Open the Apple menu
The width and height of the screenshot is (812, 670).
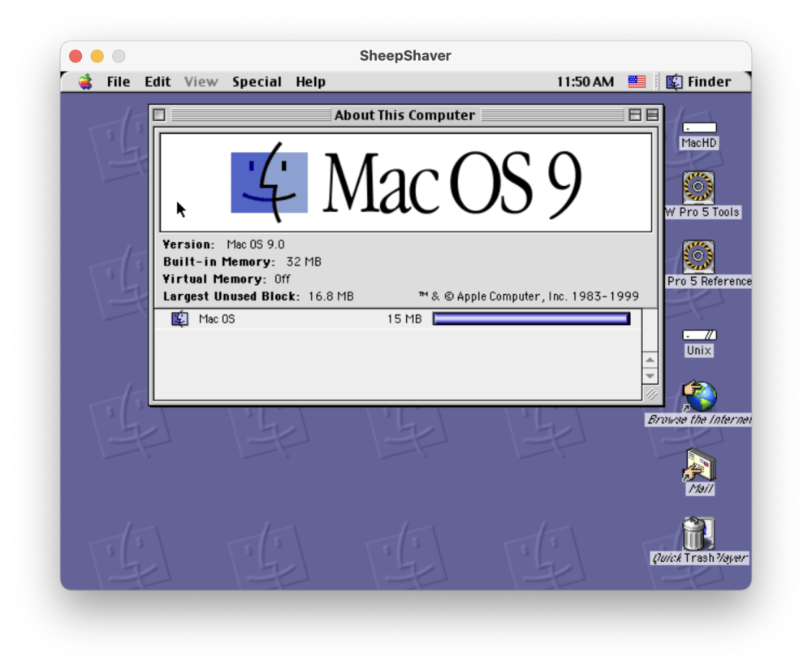[85, 82]
